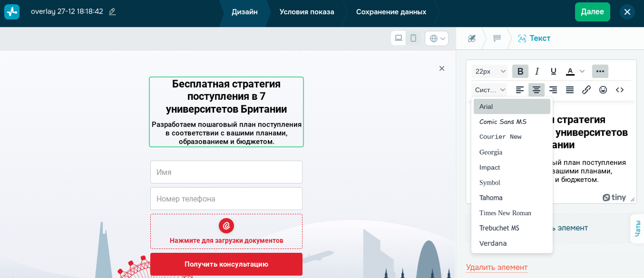This screenshot has height=278, width=644.
Task: Click the Tiny editor logo
Action: 614,197
